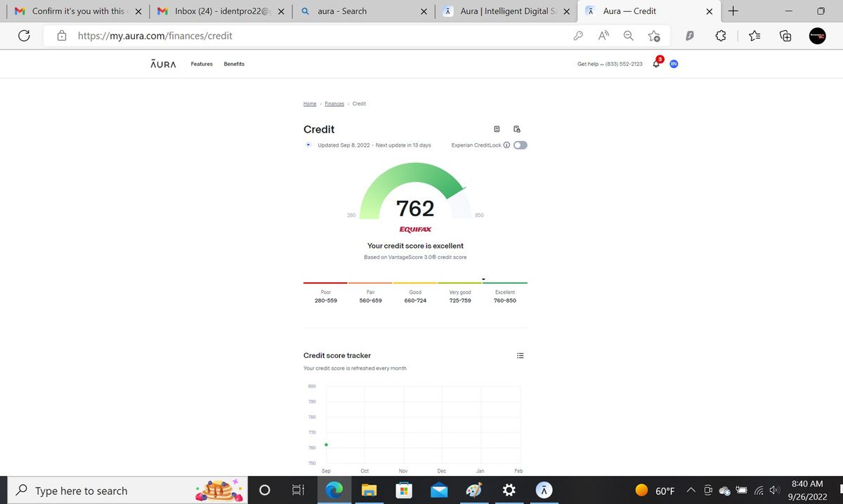
Task: Add this page to favorites
Action: click(x=654, y=36)
